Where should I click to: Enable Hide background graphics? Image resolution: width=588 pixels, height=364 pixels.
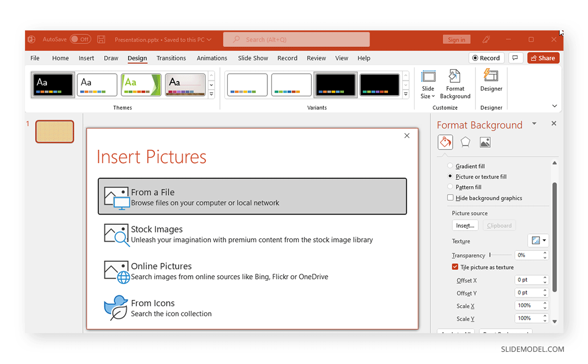[x=450, y=197]
